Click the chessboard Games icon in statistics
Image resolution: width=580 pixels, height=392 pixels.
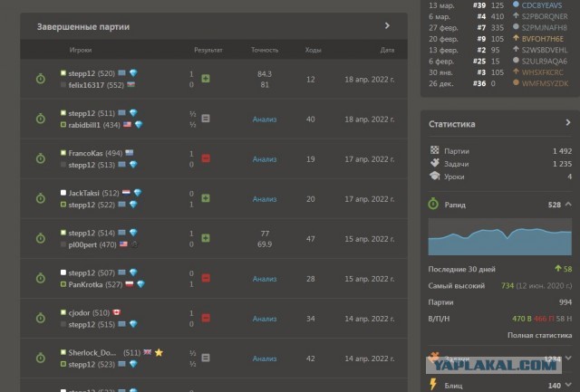click(435, 150)
